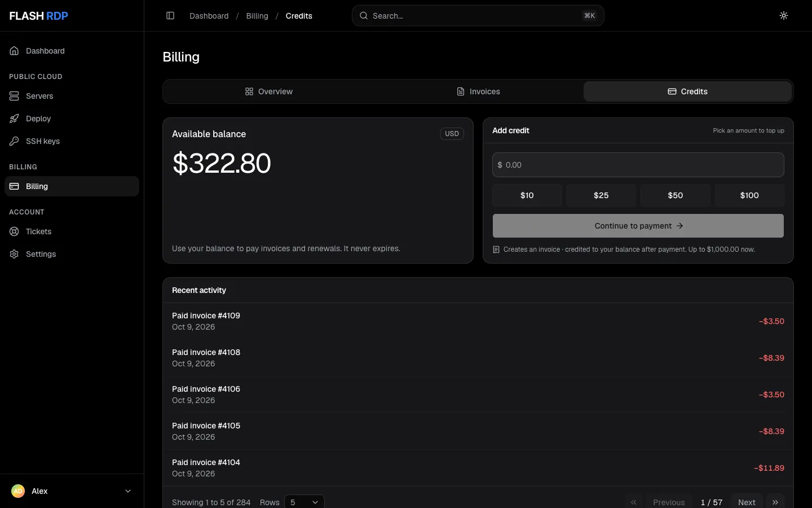Click the search magnifier icon
Image resolution: width=812 pixels, height=508 pixels.
point(364,16)
